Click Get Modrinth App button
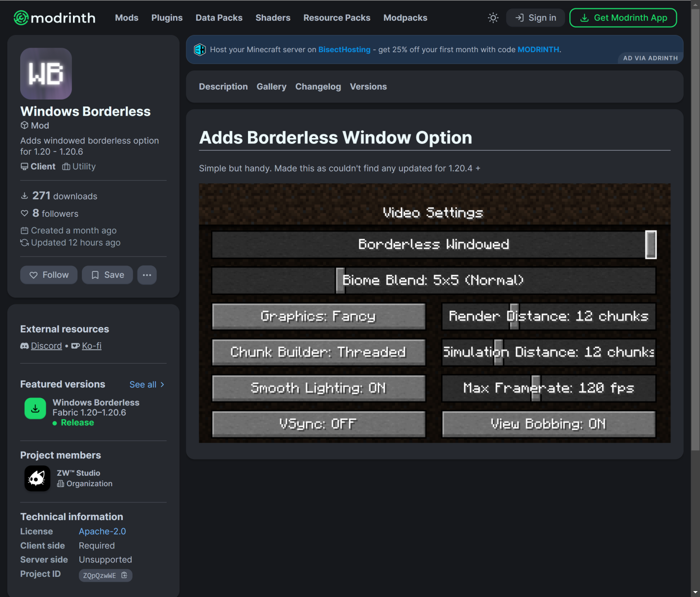The height and width of the screenshot is (597, 700). [623, 18]
